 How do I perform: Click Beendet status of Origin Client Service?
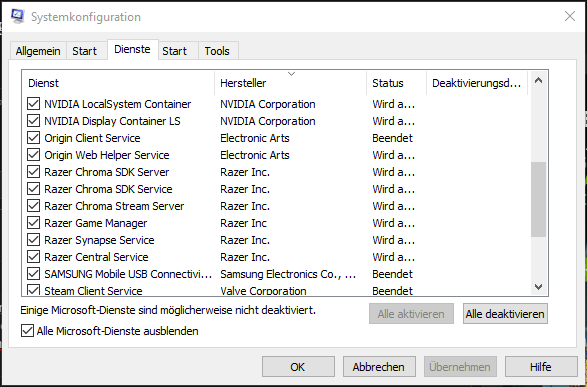[x=392, y=138]
